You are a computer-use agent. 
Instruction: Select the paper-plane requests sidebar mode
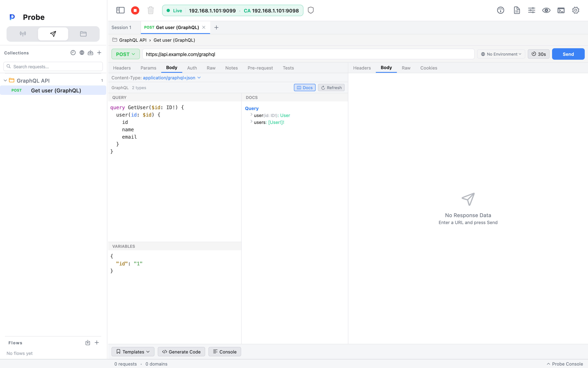point(53,34)
